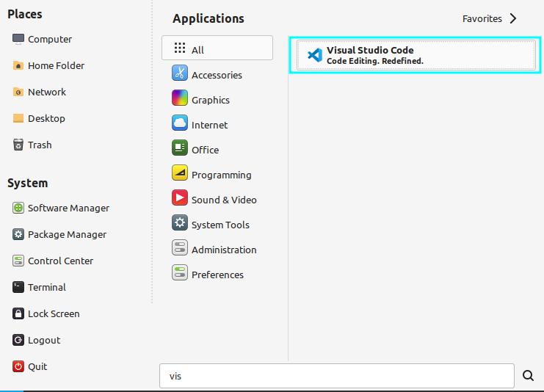The width and height of the screenshot is (544, 392).
Task: Open the Desktop folder icon
Action: [18, 118]
